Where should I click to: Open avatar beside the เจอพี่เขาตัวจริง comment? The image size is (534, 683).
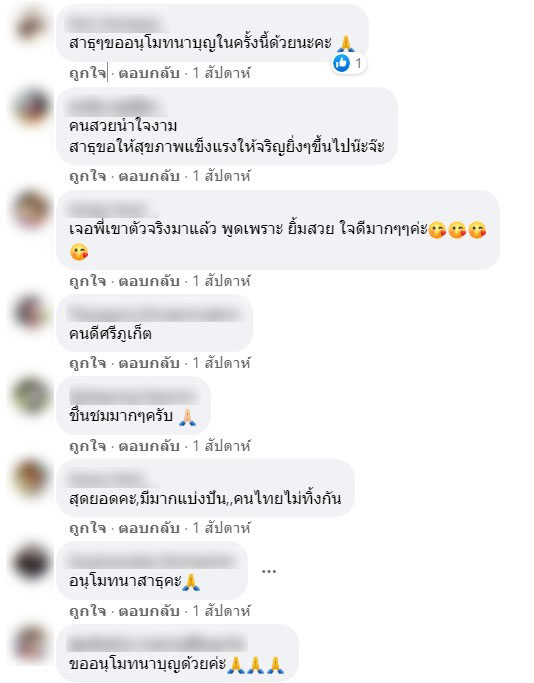pyautogui.click(x=30, y=209)
